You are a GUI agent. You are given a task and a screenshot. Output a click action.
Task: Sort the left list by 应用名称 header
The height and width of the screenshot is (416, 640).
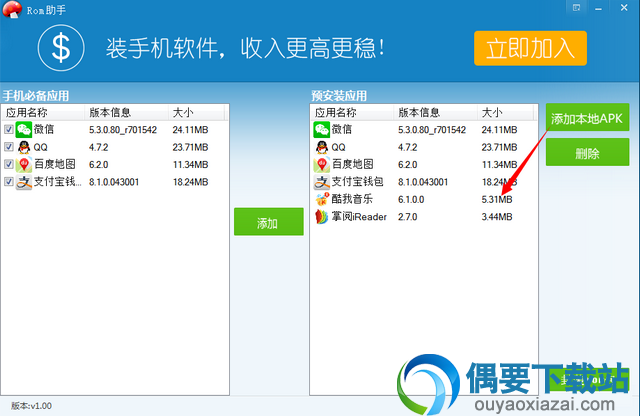click(x=43, y=112)
